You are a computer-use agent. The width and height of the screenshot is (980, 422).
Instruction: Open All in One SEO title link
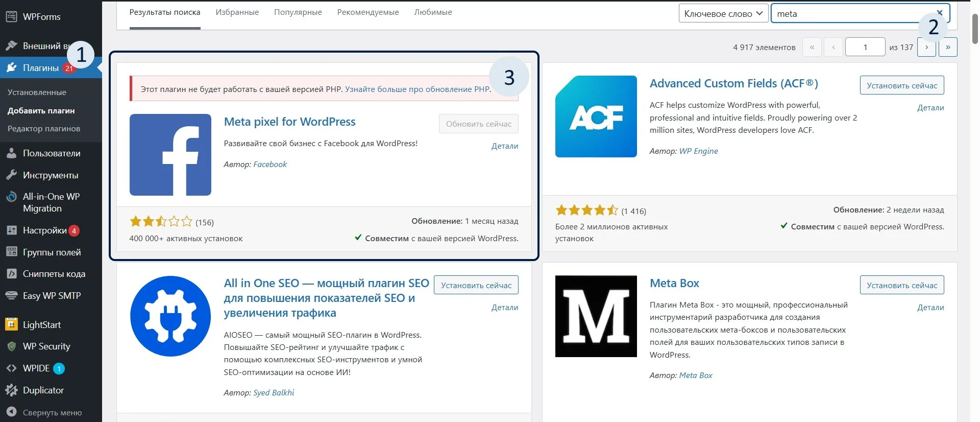coord(326,298)
